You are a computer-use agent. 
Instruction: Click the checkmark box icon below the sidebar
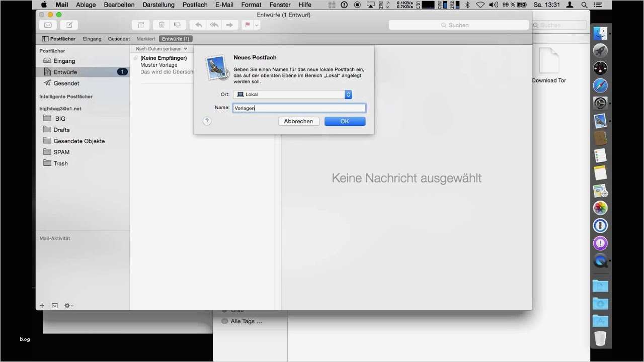point(55,305)
